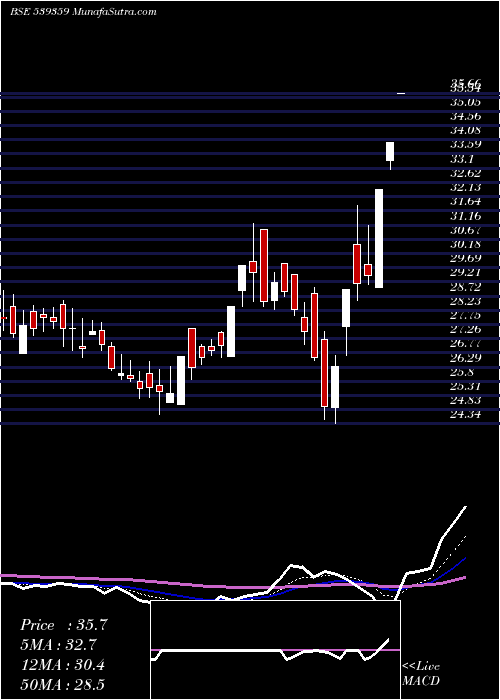500x700 pixels.
Task: Click the 33.1 price axis label
Action: tap(462, 159)
